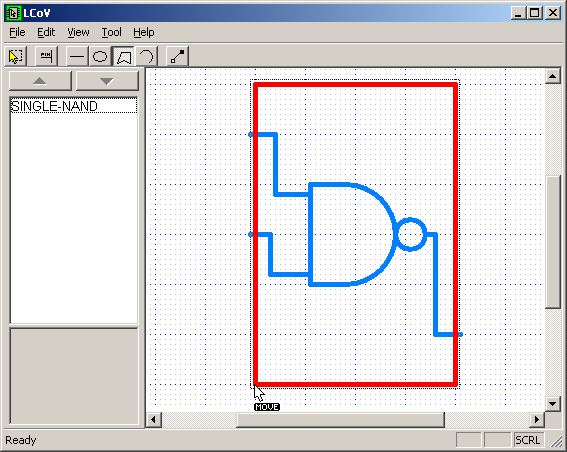The height and width of the screenshot is (452, 567).
Task: Select the arc drawing tool
Action: [x=146, y=56]
